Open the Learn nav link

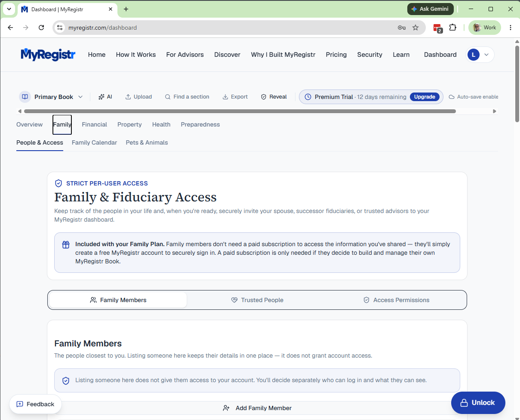pos(401,55)
